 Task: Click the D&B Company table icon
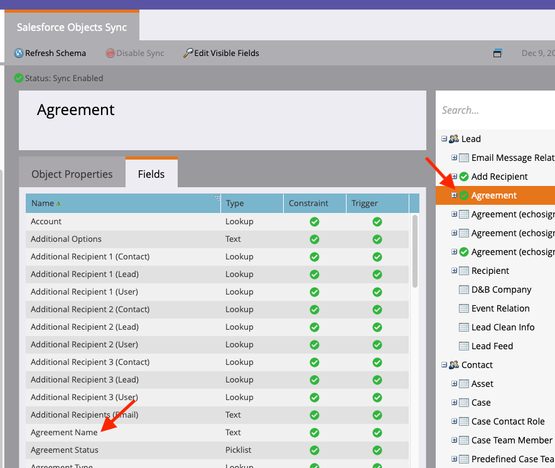464,290
